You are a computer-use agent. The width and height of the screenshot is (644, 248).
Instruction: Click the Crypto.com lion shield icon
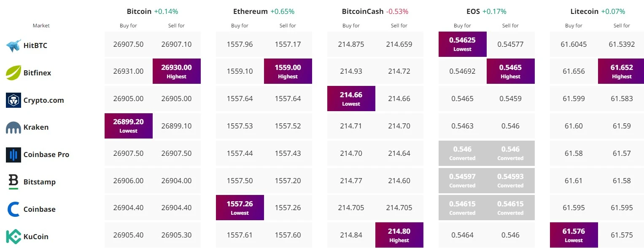13,100
